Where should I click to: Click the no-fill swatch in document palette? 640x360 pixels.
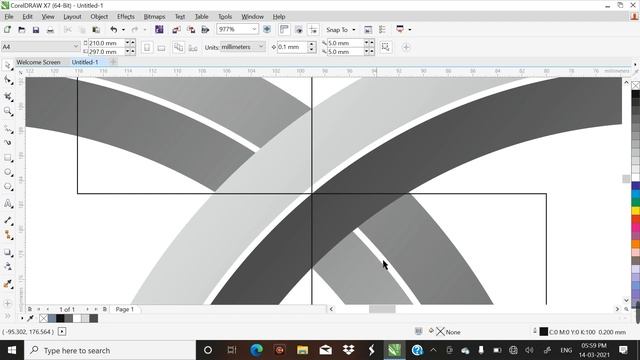coord(44,318)
